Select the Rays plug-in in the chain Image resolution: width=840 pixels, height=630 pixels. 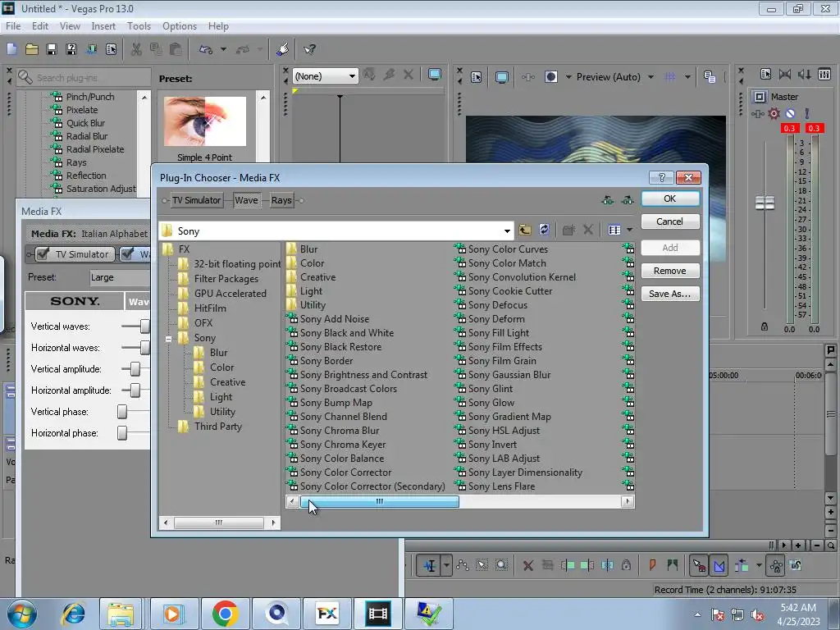tap(281, 200)
